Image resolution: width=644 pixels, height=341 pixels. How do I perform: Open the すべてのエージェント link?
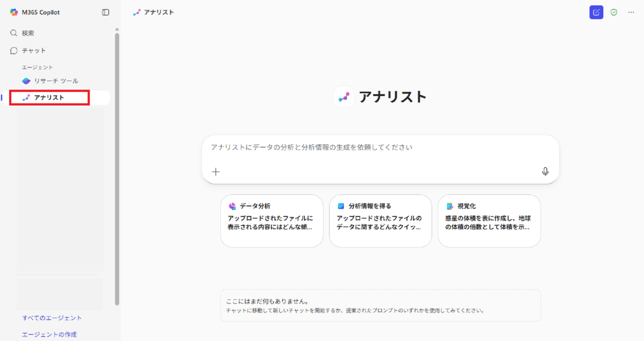[x=52, y=318]
